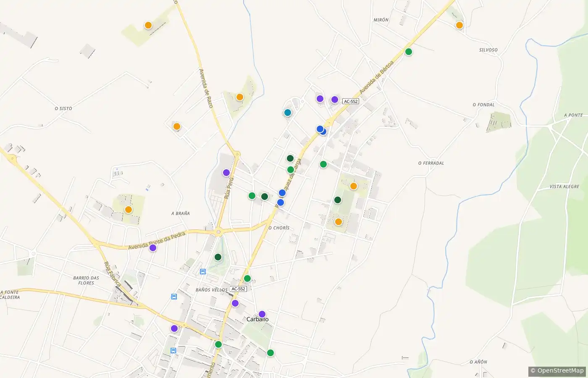Select the dark green marker between the green and blue markers
This screenshot has width=588, height=378.
click(x=265, y=197)
